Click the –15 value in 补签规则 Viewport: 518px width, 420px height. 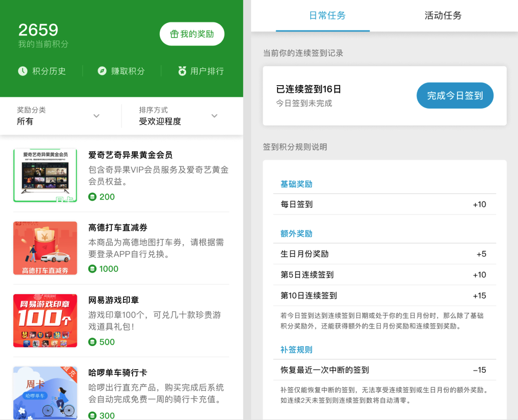point(479,370)
